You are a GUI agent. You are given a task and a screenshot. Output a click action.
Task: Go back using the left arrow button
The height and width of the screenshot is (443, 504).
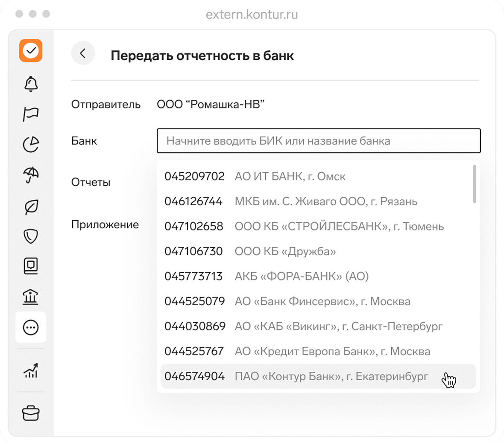point(83,53)
